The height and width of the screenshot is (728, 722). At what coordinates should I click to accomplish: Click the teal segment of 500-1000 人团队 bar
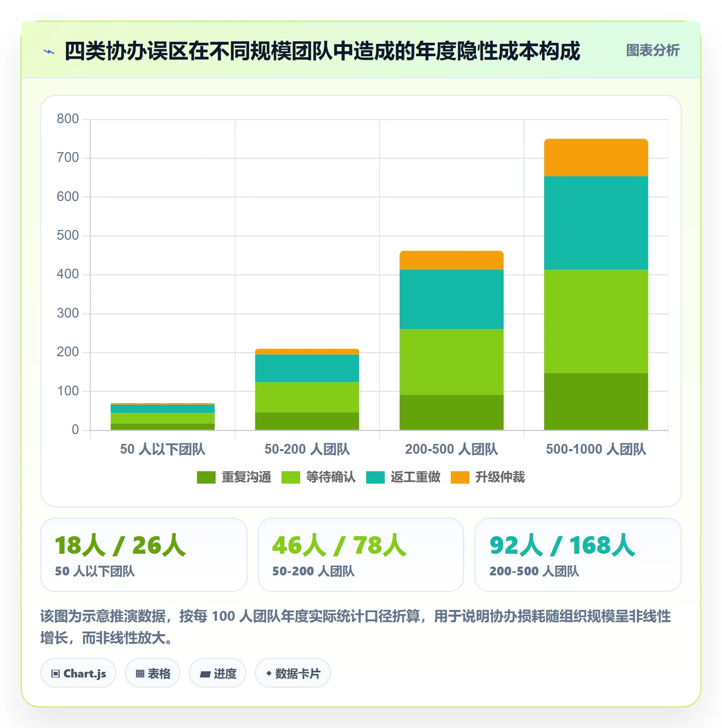(596, 223)
